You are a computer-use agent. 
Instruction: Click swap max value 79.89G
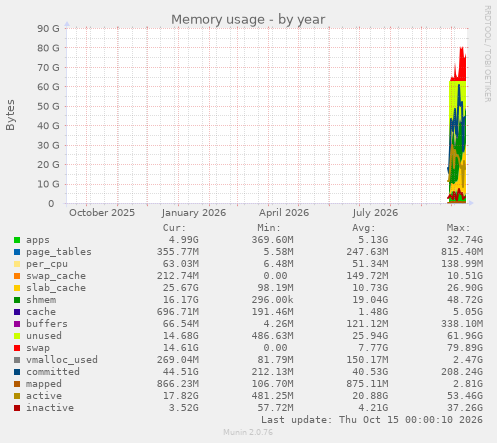coord(465,348)
